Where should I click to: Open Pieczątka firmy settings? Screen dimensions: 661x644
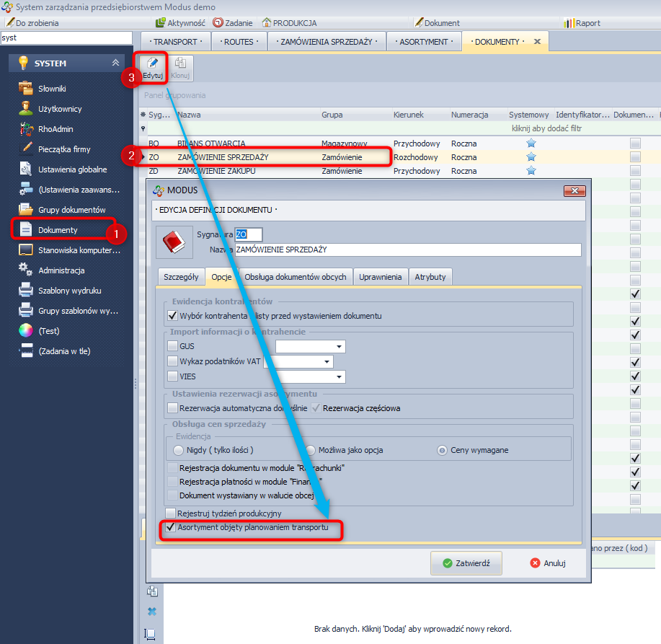tap(64, 149)
